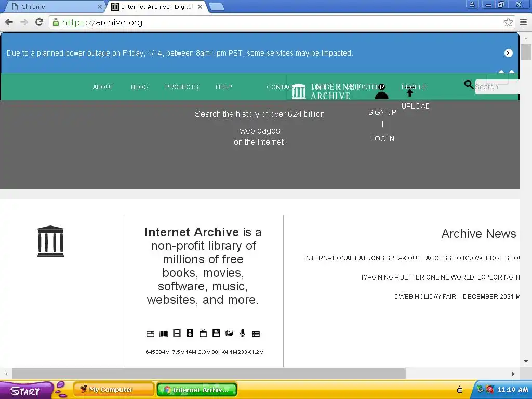
Task: Open the PROJECTS menu item
Action: (182, 87)
